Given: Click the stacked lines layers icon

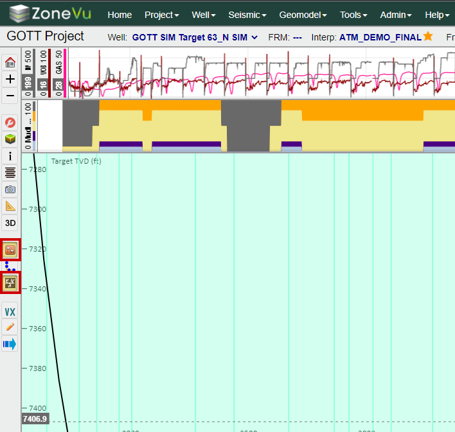Looking at the screenshot, I should [10, 173].
